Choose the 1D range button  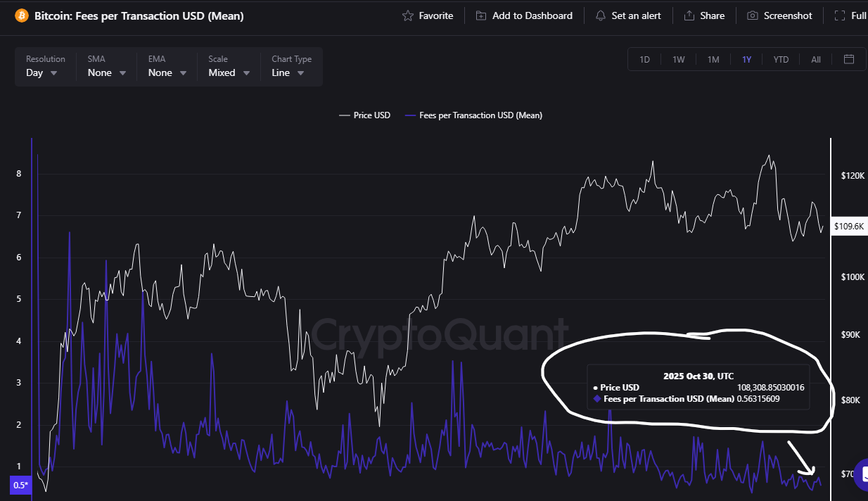tap(644, 59)
